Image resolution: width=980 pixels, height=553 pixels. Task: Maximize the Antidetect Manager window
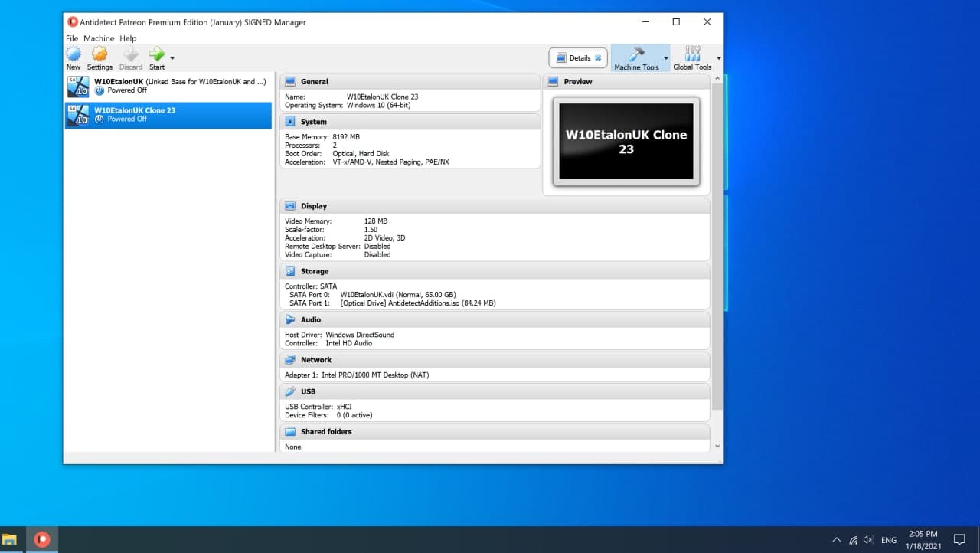676,22
